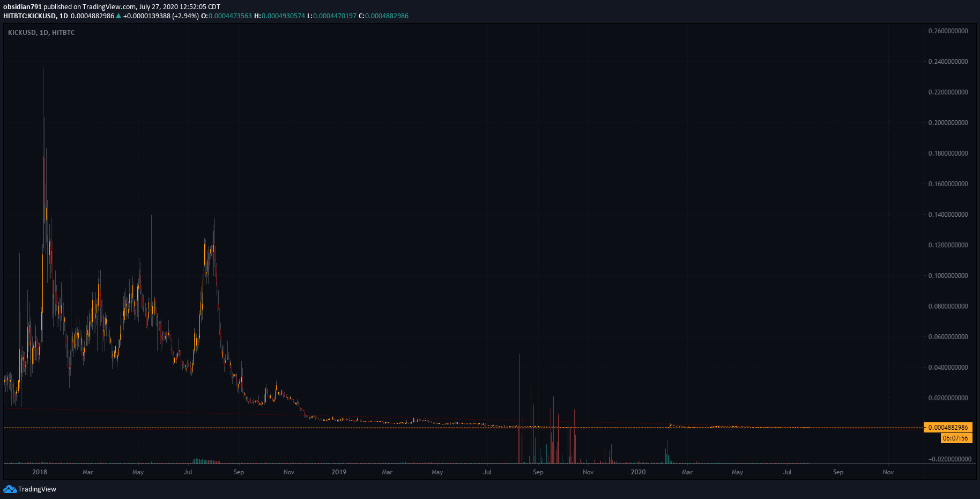Click the high value H:0.0004930574
Viewport: 980px width, 499px height.
point(279,16)
